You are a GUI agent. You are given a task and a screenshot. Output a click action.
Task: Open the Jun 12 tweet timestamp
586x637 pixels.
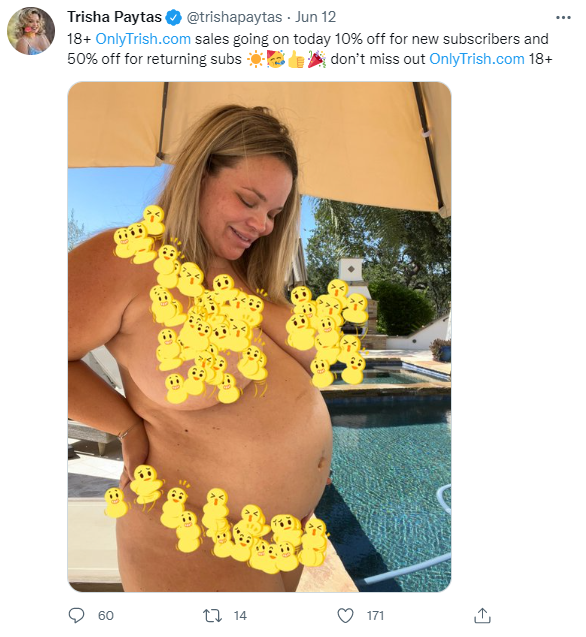point(315,17)
